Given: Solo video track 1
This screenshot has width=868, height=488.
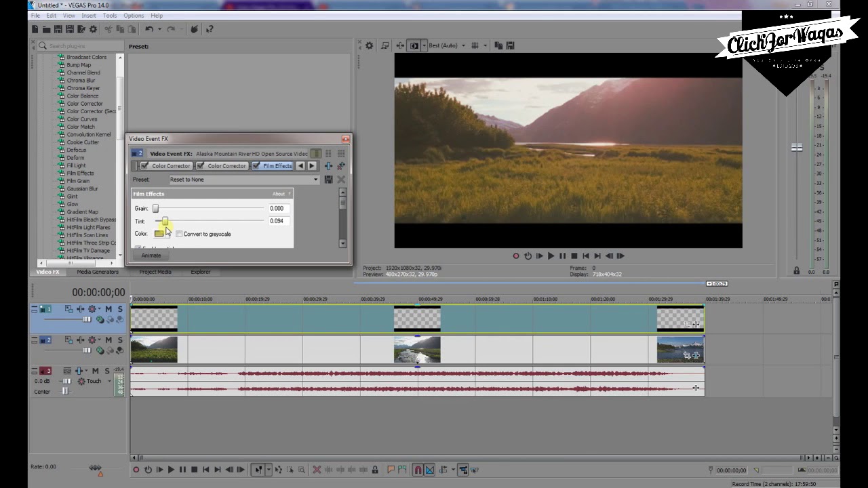Looking at the screenshot, I should coord(120,309).
